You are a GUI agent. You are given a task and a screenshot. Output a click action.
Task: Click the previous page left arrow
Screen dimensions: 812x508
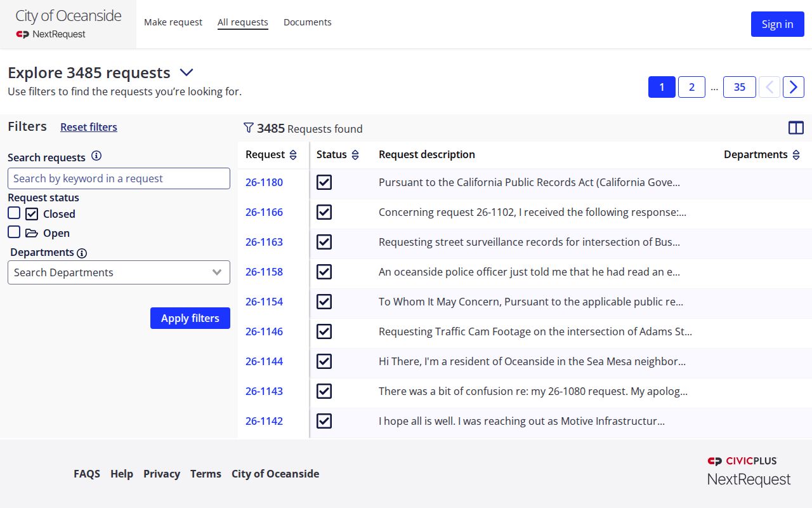coord(769,87)
